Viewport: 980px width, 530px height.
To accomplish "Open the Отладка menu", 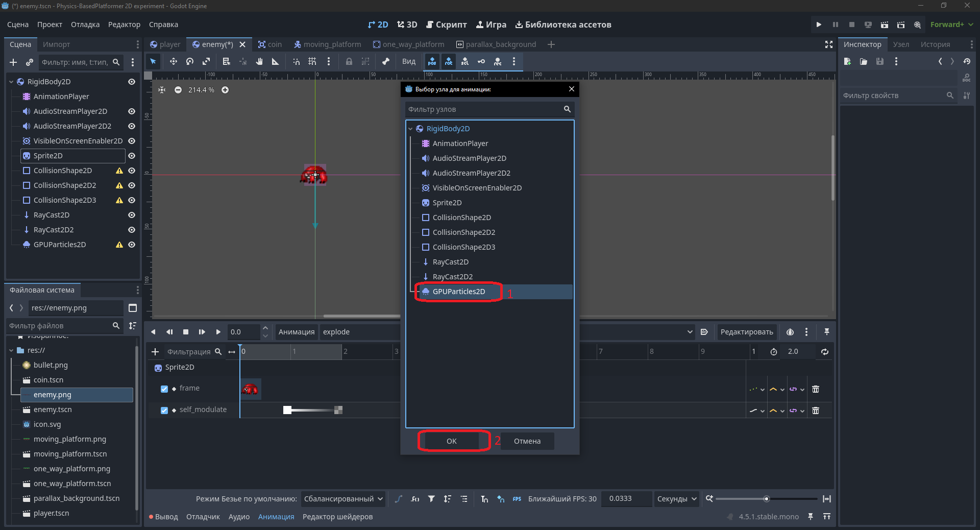I will 85,25.
